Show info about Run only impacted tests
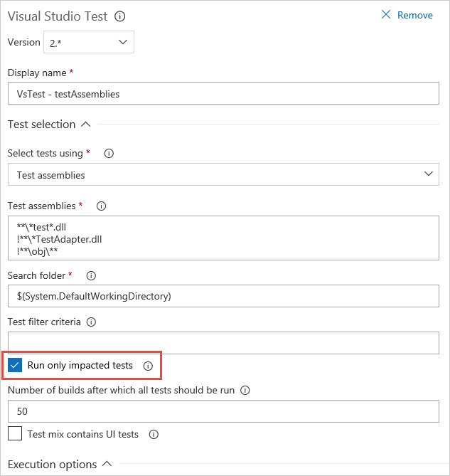The height and width of the screenshot is (476, 450). coord(148,366)
